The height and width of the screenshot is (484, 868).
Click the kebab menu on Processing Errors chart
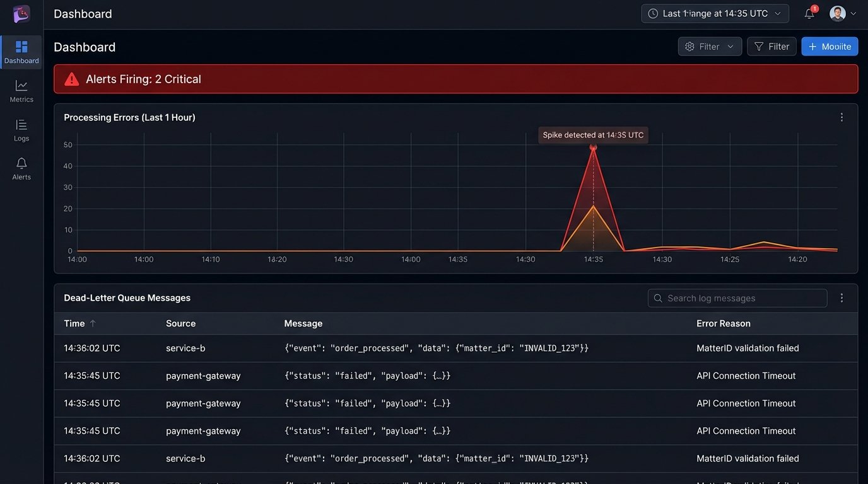842,117
